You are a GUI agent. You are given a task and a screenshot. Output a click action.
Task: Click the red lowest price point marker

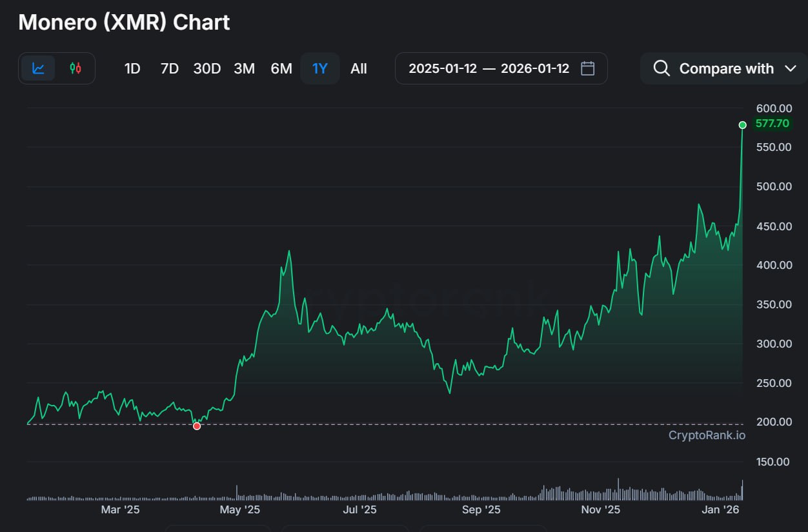(x=197, y=426)
